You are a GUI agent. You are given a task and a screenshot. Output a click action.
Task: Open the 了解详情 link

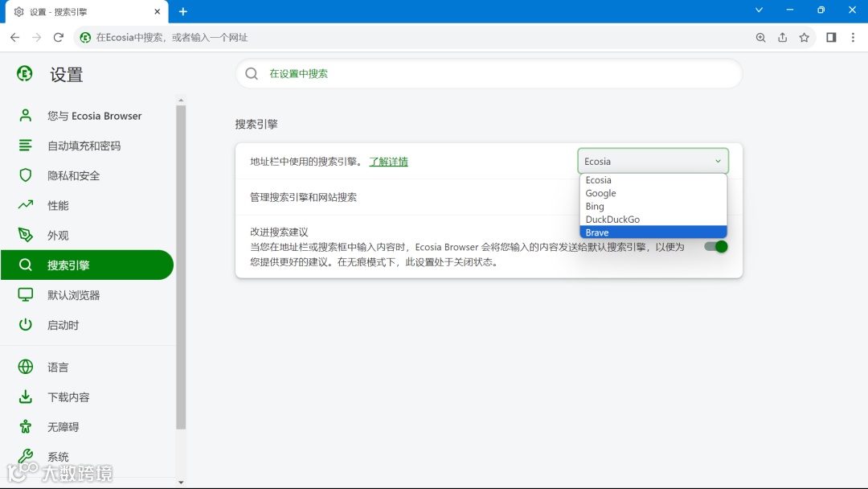(x=389, y=162)
